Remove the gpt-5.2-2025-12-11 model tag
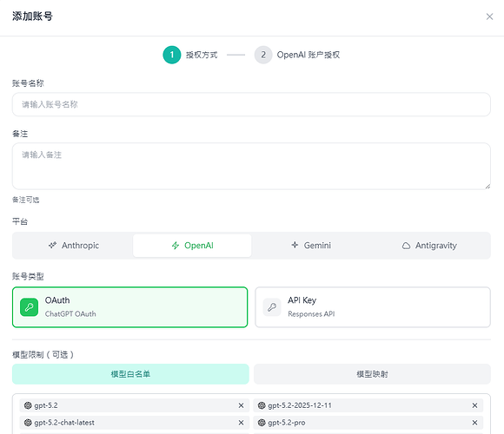The width and height of the screenshot is (504, 434). (x=474, y=405)
